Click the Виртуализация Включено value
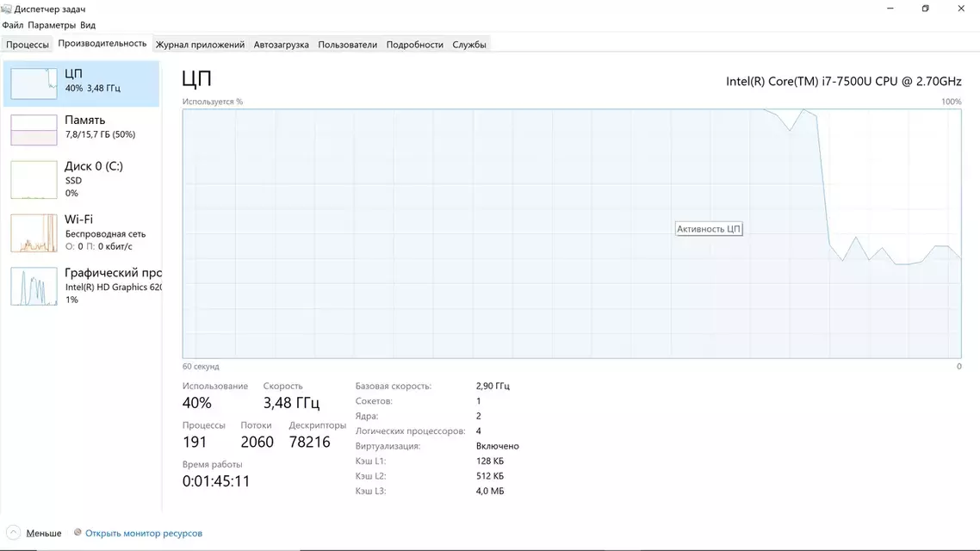The height and width of the screenshot is (551, 980). (x=498, y=446)
